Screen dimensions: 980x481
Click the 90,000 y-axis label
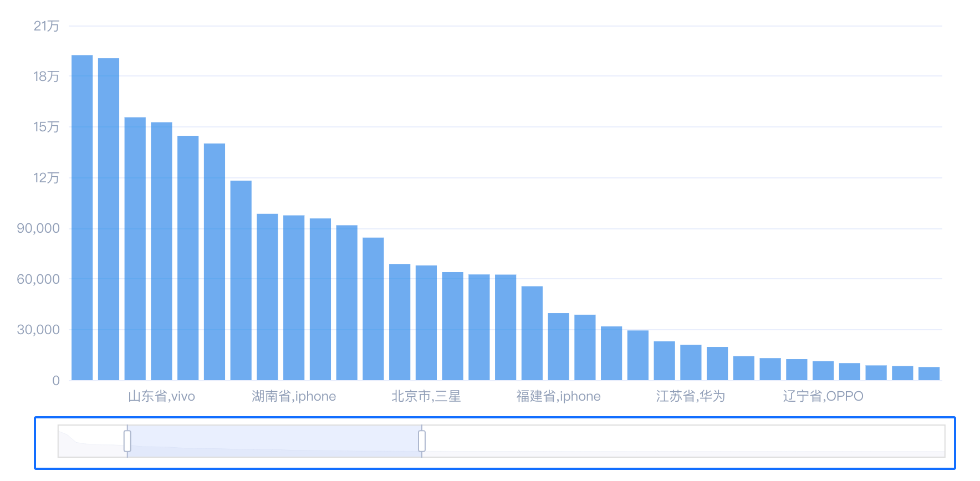[x=38, y=228]
